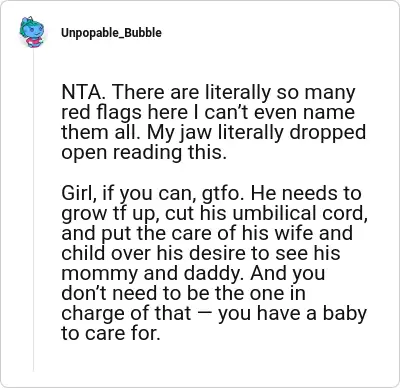This screenshot has height=388, width=400.
Task: Click the Unpopable_Bubble avatar icon
Action: (x=32, y=32)
